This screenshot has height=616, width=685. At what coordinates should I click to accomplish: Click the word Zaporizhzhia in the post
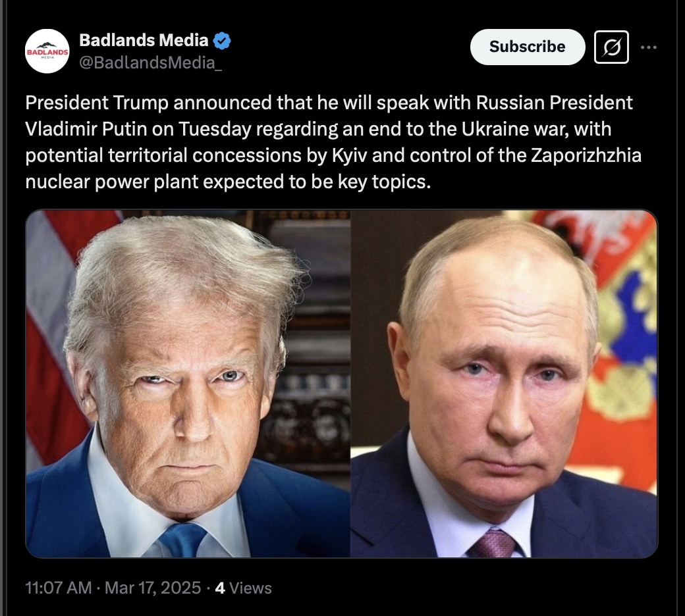[x=586, y=155]
